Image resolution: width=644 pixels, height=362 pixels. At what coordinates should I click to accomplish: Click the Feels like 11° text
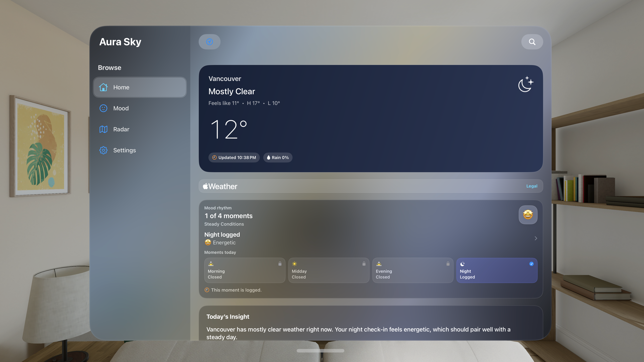click(x=224, y=103)
